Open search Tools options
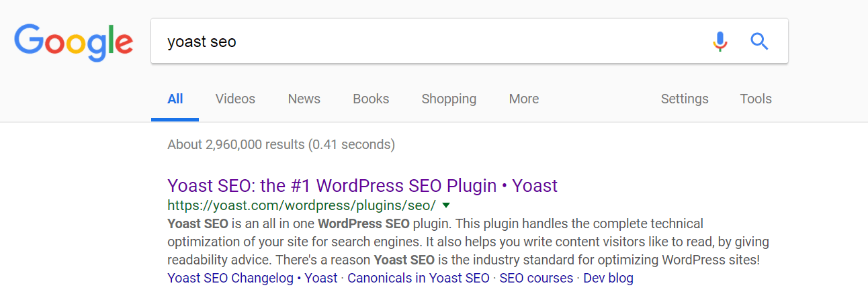This screenshot has height=302, width=868. point(756,99)
